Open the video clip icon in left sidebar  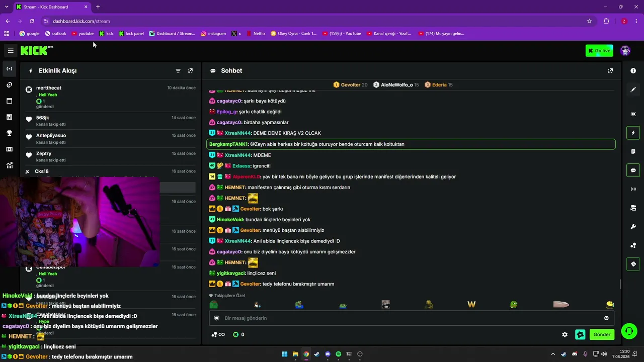[9, 149]
